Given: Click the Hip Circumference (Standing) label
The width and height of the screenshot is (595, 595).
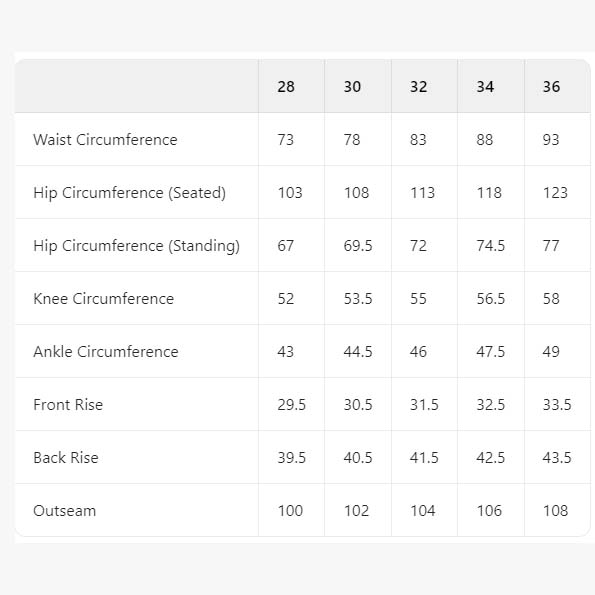Looking at the screenshot, I should pyautogui.click(x=136, y=246).
